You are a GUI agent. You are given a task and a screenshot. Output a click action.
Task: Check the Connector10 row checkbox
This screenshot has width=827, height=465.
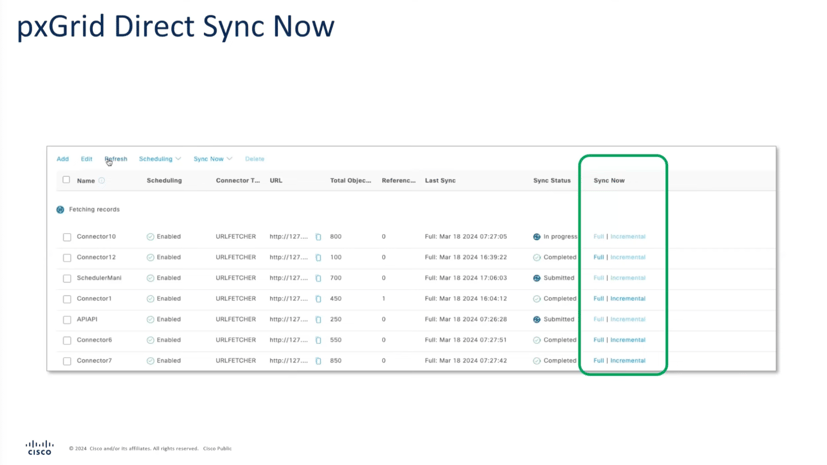(67, 237)
